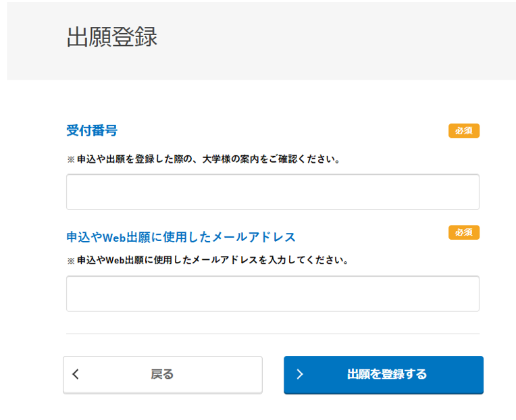Focus the メールアドレス text input field
516x420 pixels.
(272, 293)
